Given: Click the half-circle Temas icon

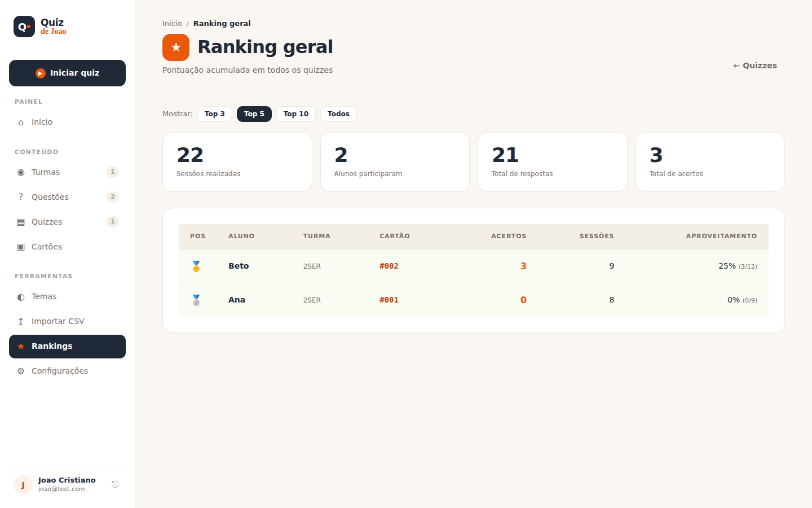Looking at the screenshot, I should [21, 297].
